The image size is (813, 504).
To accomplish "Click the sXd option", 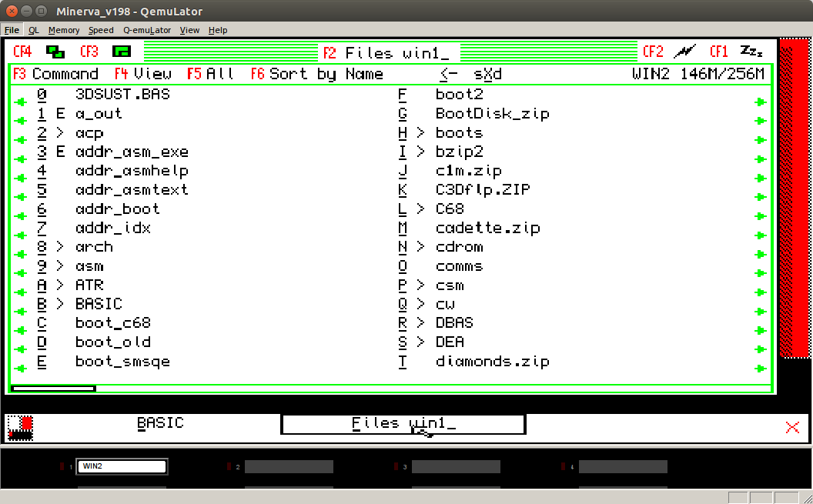I will pos(488,74).
